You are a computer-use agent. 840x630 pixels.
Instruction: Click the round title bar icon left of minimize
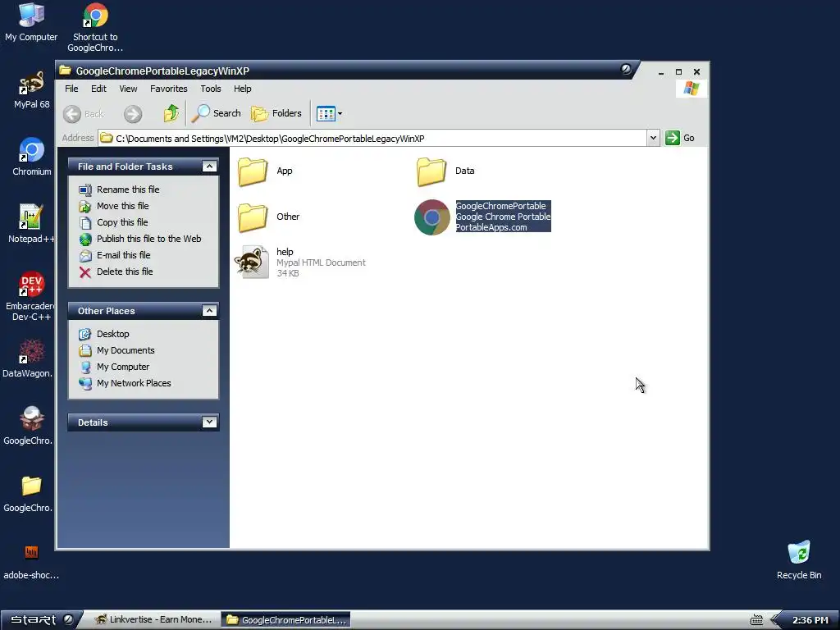[x=626, y=69]
